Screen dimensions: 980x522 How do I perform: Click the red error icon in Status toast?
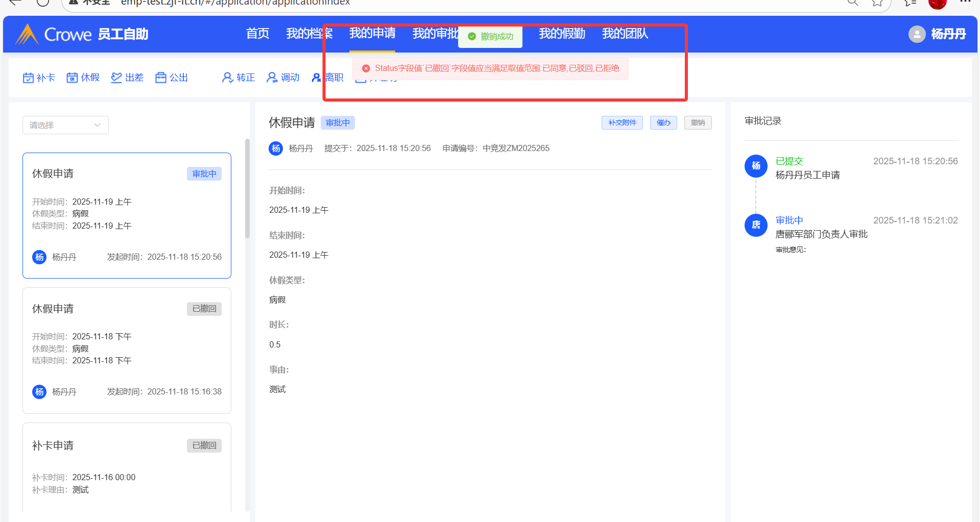pos(366,68)
